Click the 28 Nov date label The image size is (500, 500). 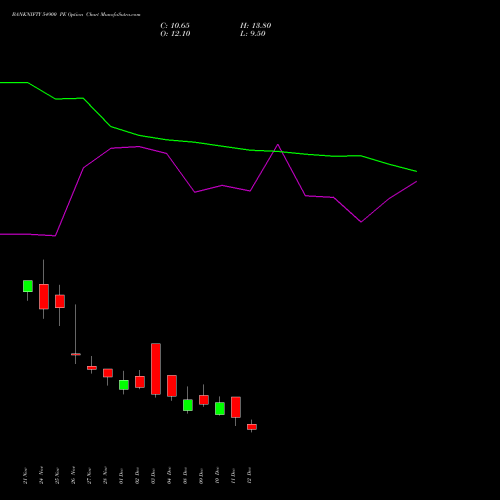[106, 476]
